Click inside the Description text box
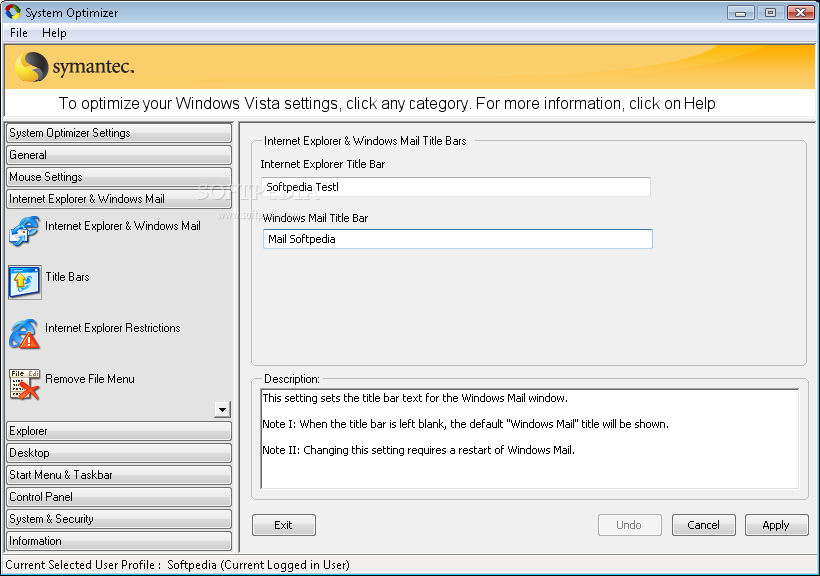 529,438
